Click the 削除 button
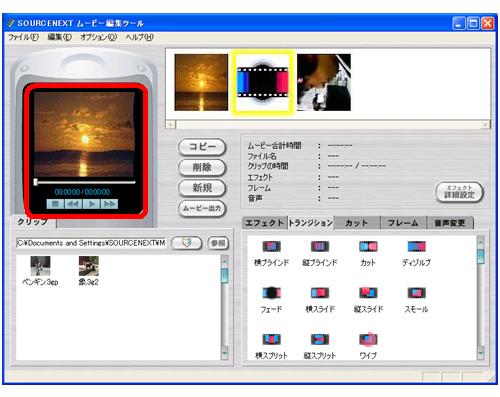This screenshot has width=500, height=397. tap(202, 168)
